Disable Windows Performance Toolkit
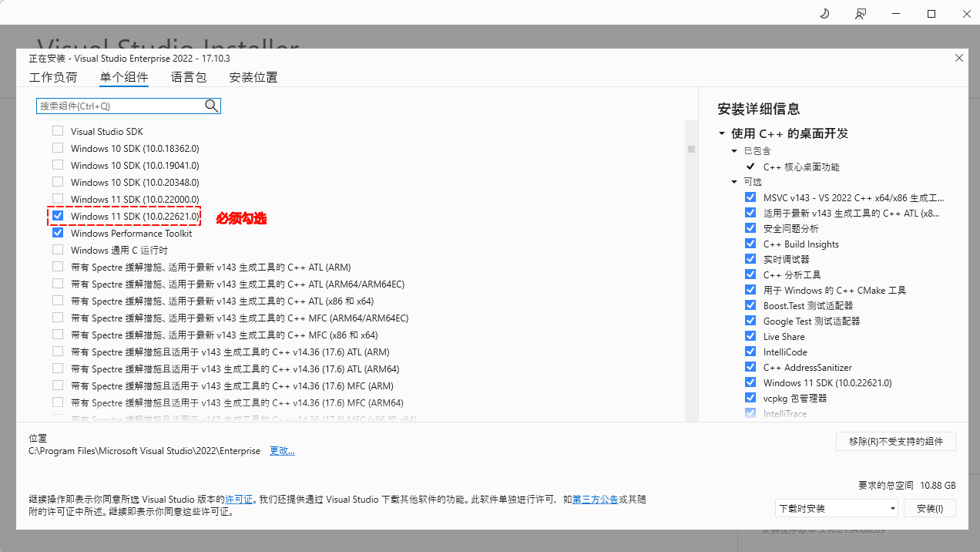 point(58,232)
